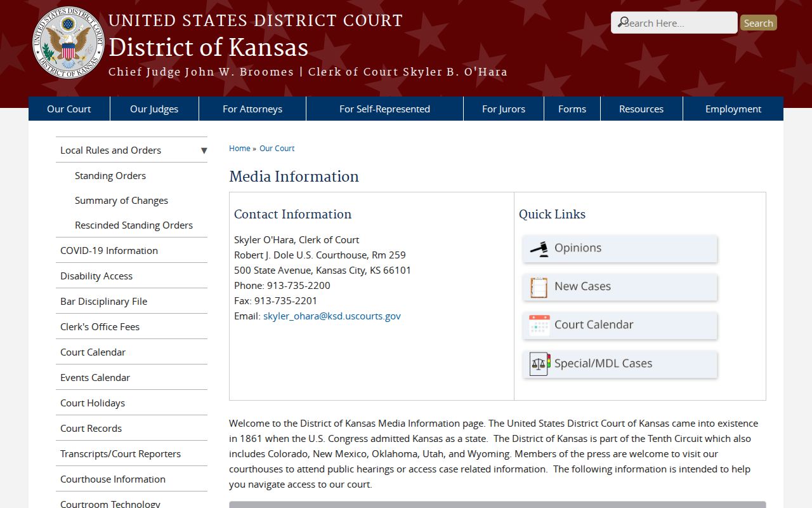This screenshot has width=812, height=508.
Task: Click the District of Kansas court seal logo
Action: pyautogui.click(x=69, y=43)
